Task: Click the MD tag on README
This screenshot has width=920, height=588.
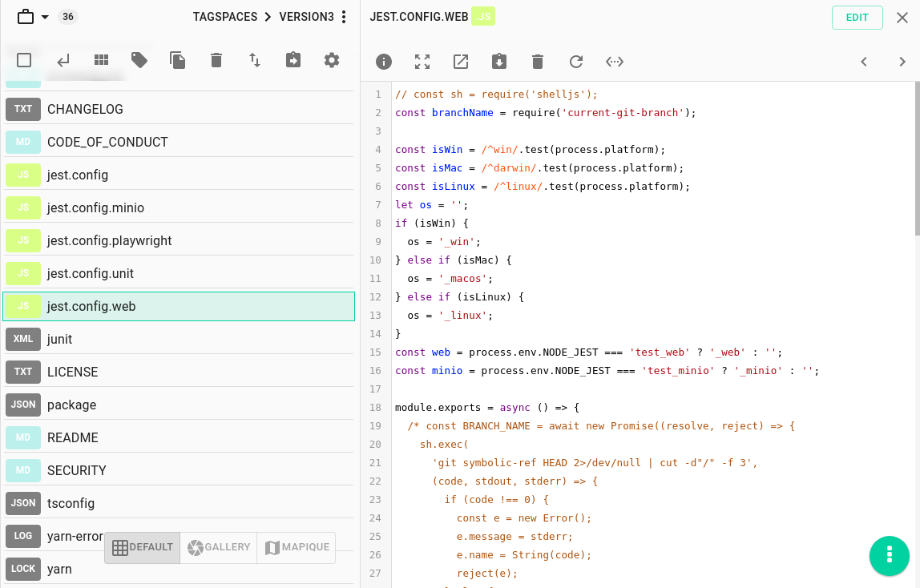Action: tap(23, 437)
